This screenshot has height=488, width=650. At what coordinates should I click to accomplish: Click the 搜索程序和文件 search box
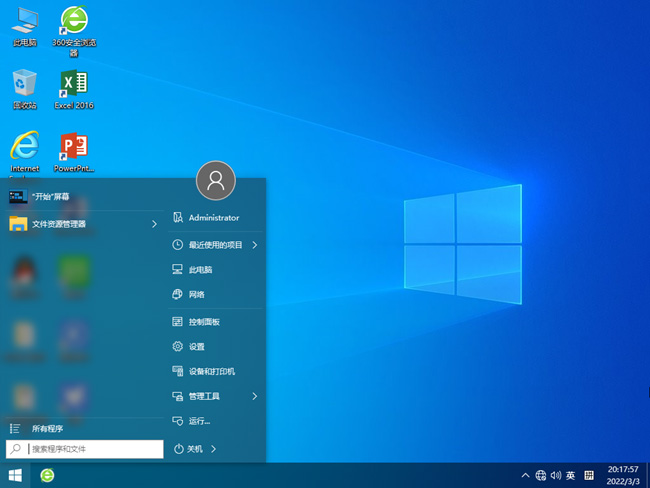(85, 449)
